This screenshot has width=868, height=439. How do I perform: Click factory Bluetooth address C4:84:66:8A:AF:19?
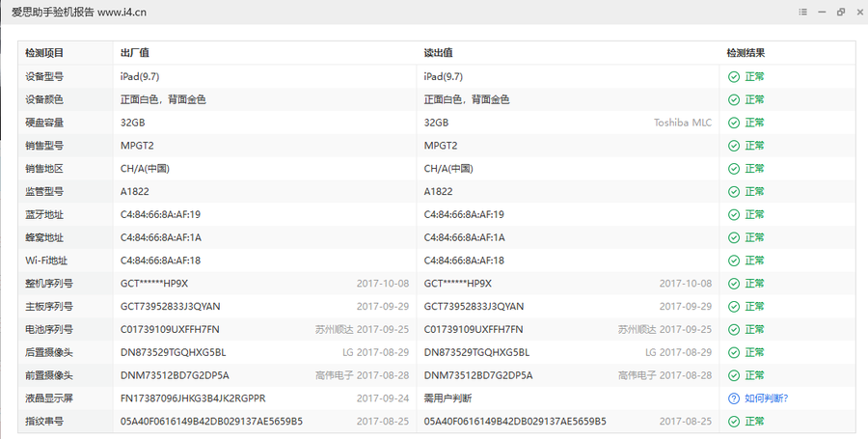(160, 214)
